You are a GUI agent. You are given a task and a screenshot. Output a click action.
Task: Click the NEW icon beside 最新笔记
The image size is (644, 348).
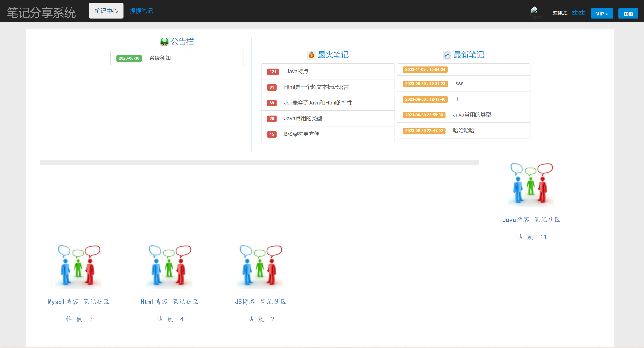(x=447, y=55)
